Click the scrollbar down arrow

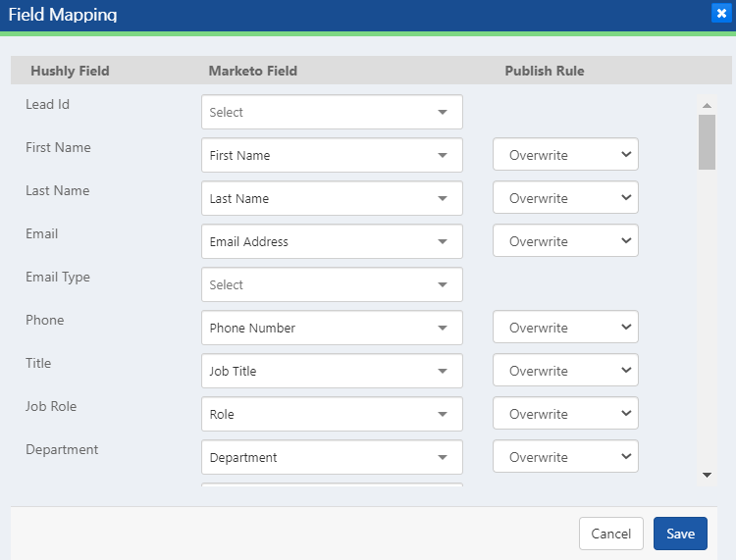707,475
